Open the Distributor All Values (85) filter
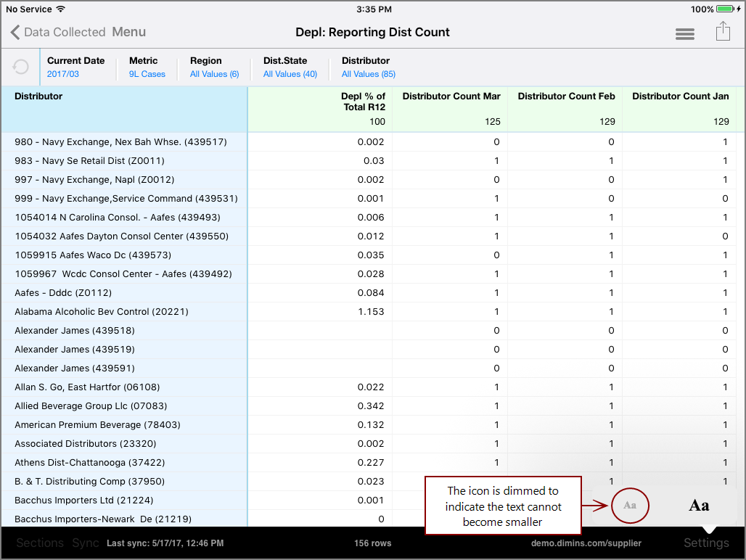The width and height of the screenshot is (746, 560). [x=368, y=67]
